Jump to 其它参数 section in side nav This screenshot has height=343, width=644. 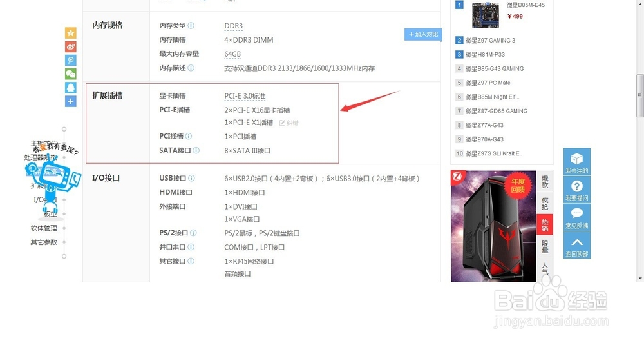pyautogui.click(x=44, y=242)
